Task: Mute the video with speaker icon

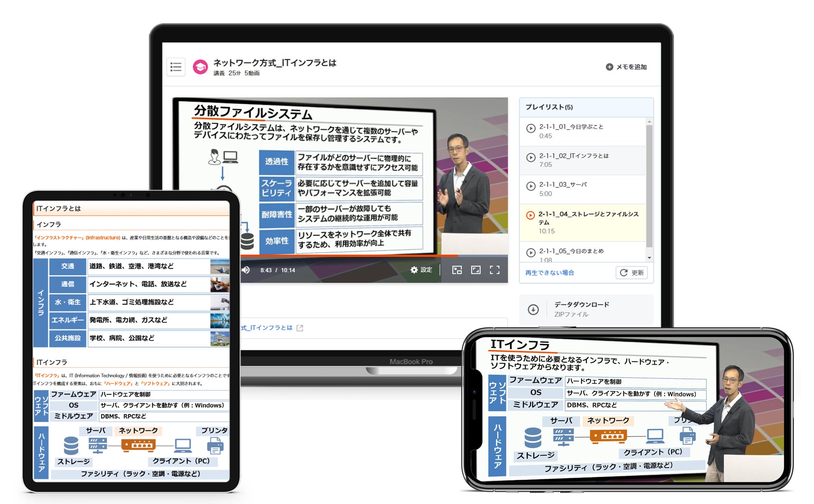Action: (246, 270)
